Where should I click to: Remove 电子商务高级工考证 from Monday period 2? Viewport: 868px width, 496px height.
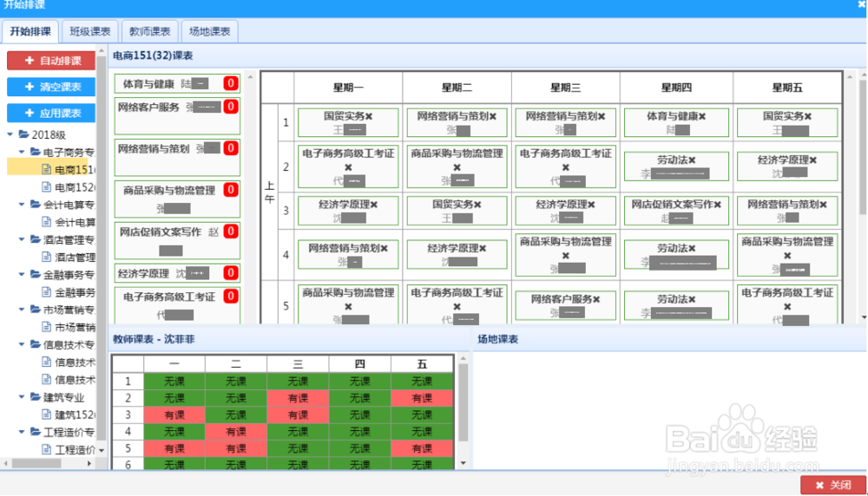[348, 167]
